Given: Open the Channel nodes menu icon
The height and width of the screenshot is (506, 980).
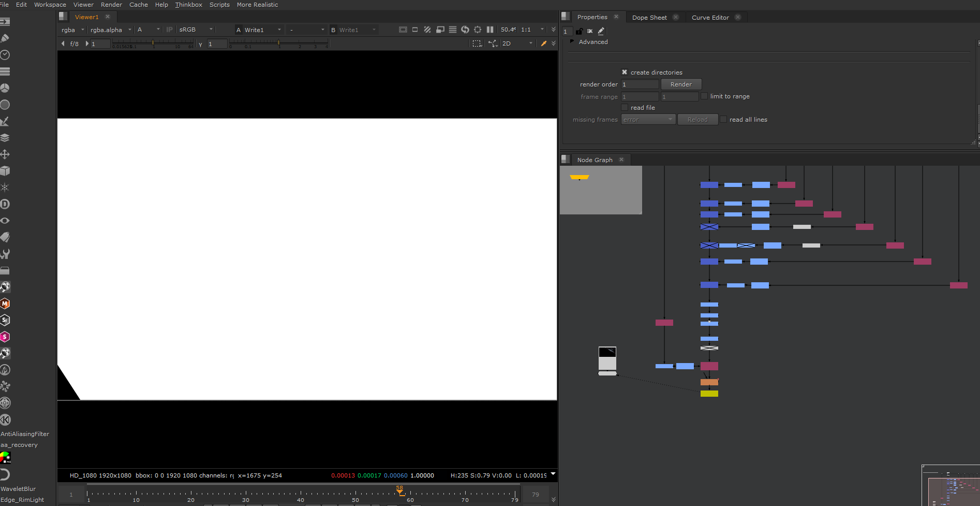Looking at the screenshot, I should coord(5,71).
